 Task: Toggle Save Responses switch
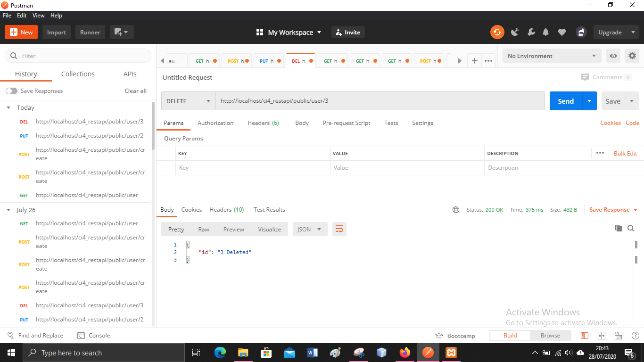point(11,91)
